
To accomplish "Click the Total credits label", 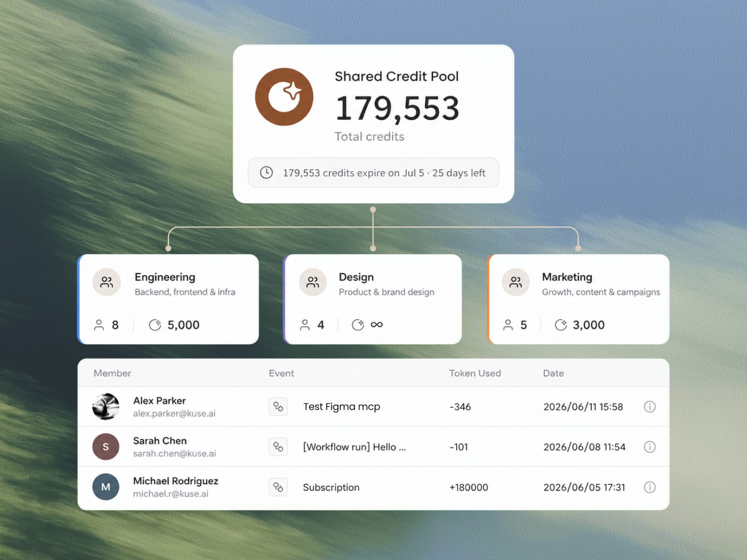I will point(369,137).
